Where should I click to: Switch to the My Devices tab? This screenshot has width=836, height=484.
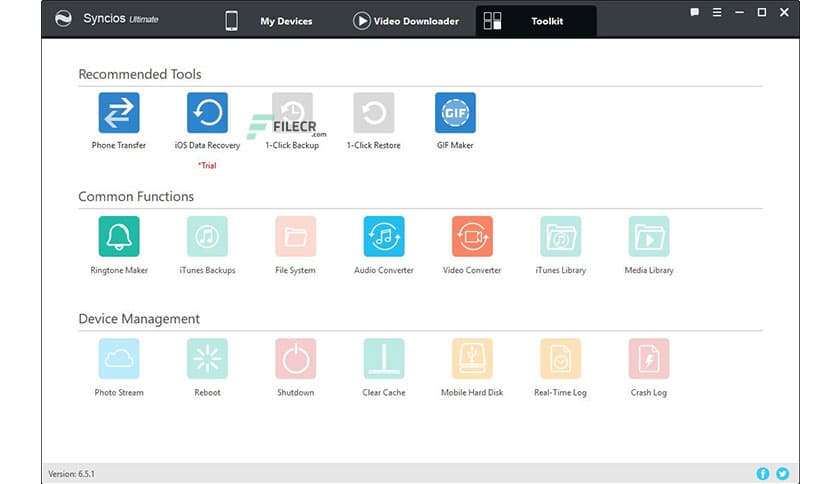point(269,21)
